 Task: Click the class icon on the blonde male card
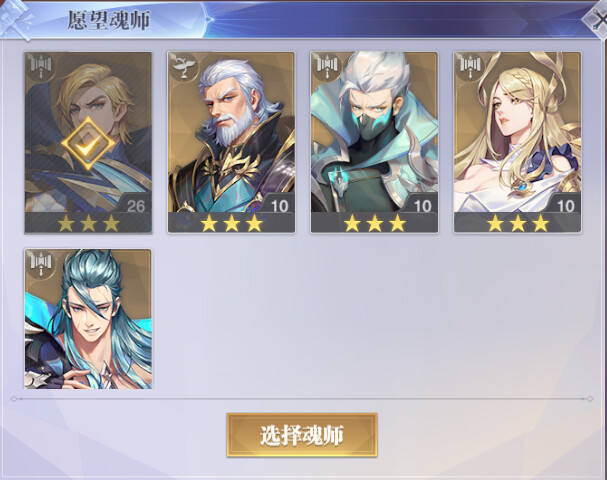coord(41,67)
